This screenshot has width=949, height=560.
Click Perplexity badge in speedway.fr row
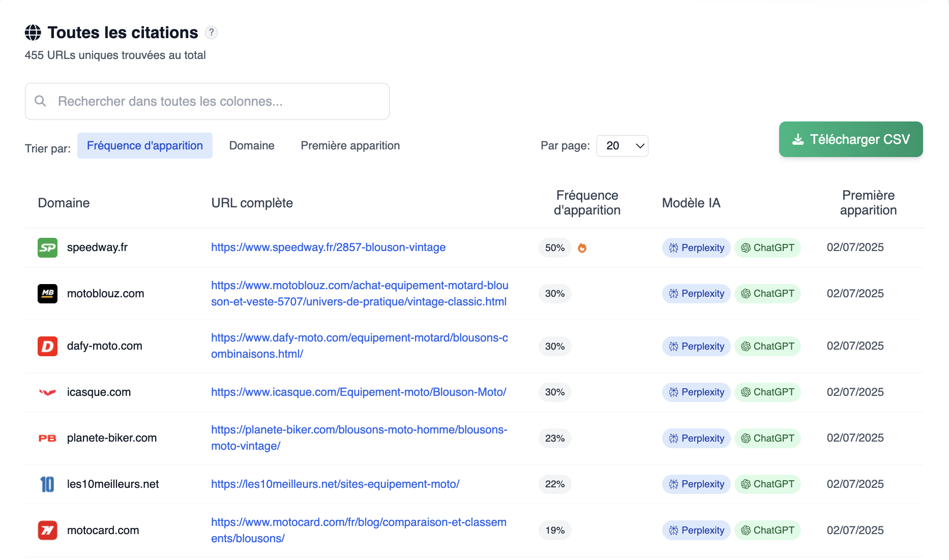pyautogui.click(x=696, y=248)
